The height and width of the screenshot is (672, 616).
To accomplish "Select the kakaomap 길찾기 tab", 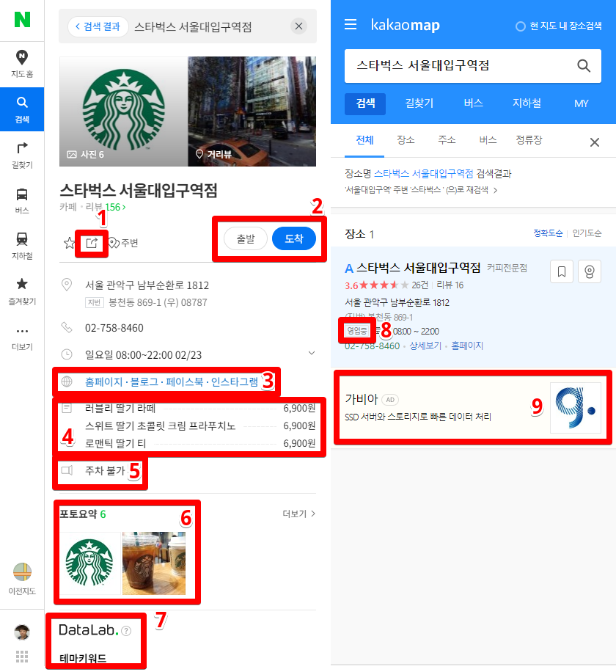I will click(419, 103).
